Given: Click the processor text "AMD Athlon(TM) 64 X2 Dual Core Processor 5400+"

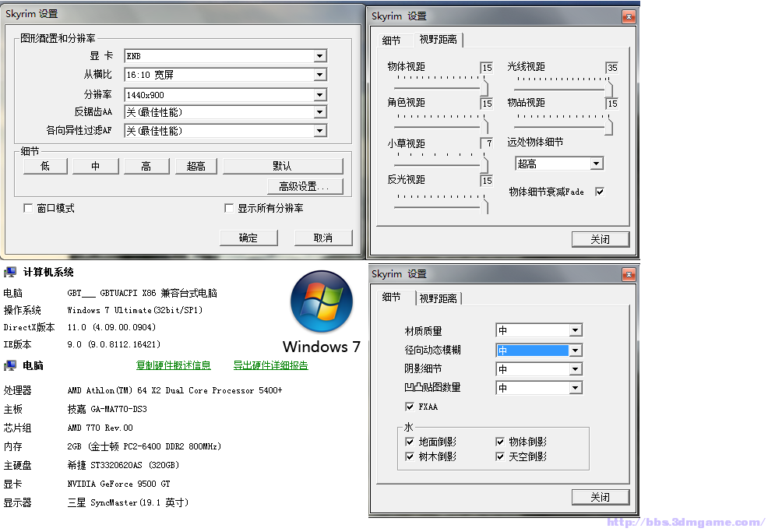Looking at the screenshot, I should pos(174,390).
